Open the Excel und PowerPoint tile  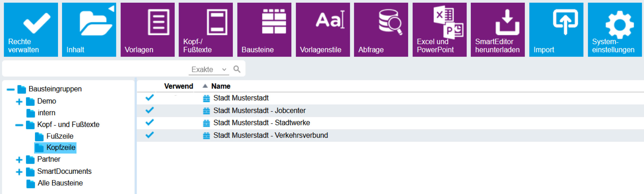pos(440,30)
